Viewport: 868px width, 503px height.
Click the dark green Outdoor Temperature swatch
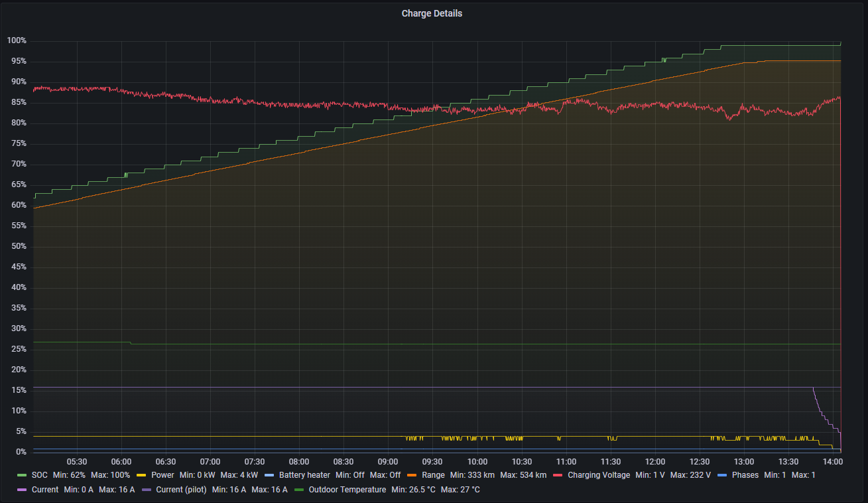pyautogui.click(x=299, y=490)
